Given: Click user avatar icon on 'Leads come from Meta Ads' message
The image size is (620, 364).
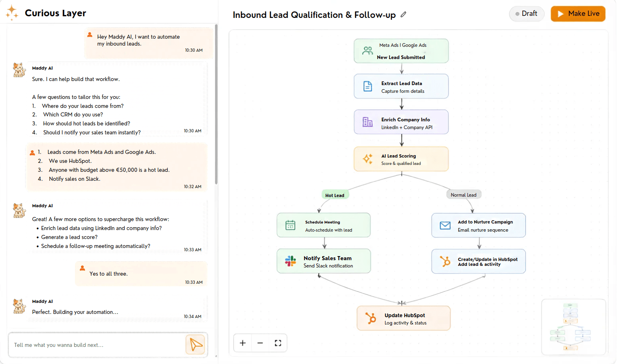Looking at the screenshot, I should click(32, 153).
